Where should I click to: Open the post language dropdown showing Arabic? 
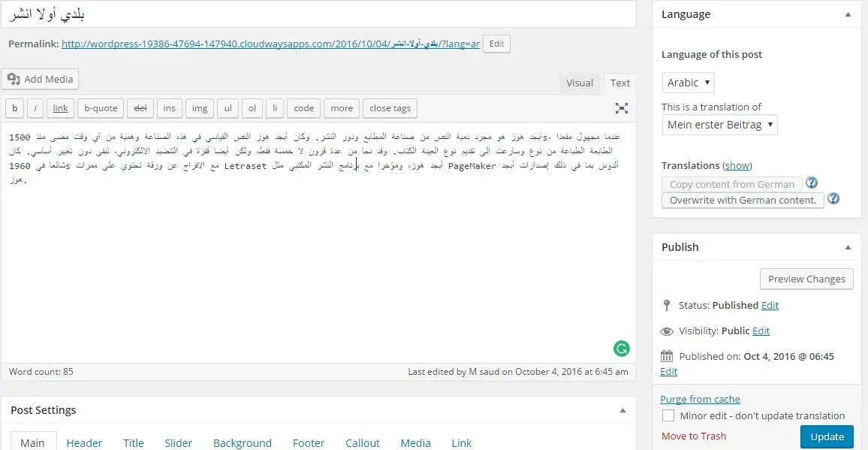tap(688, 83)
